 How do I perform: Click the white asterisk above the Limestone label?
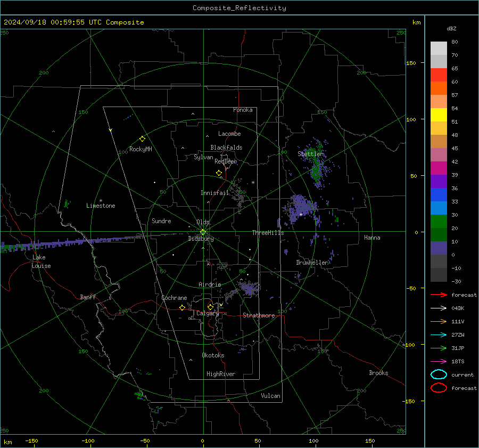101,201
